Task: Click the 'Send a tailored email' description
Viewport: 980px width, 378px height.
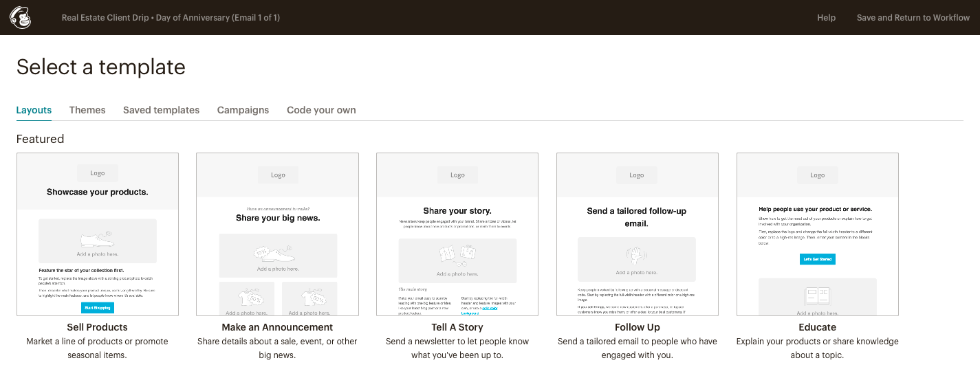Action: tap(638, 348)
